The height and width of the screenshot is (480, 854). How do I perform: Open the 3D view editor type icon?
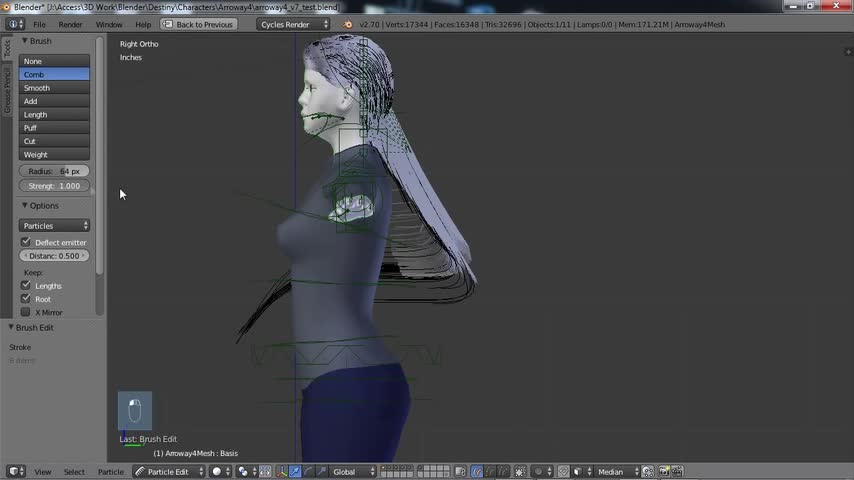[16, 471]
